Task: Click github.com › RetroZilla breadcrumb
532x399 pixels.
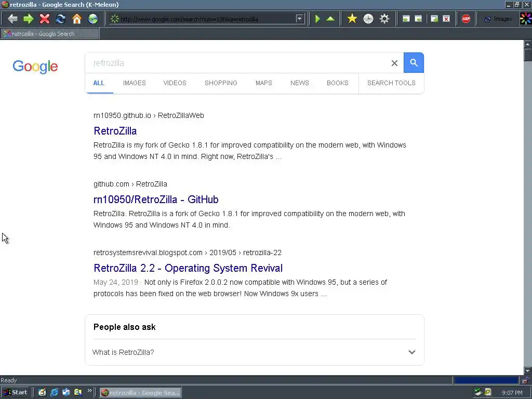Action: (130, 184)
